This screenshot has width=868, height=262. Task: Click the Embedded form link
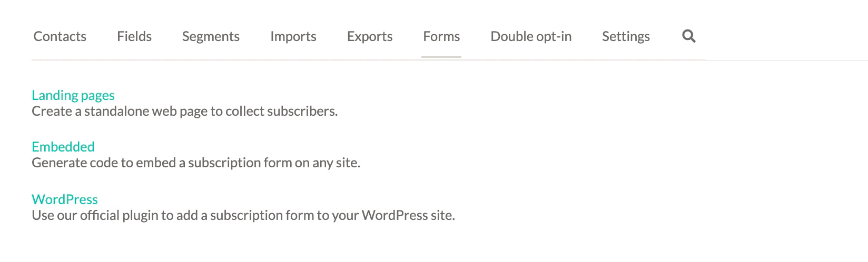point(63,147)
